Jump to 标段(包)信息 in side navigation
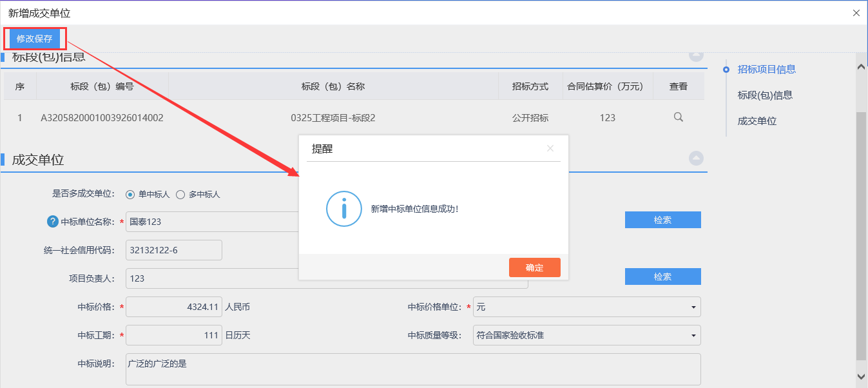 tap(765, 95)
